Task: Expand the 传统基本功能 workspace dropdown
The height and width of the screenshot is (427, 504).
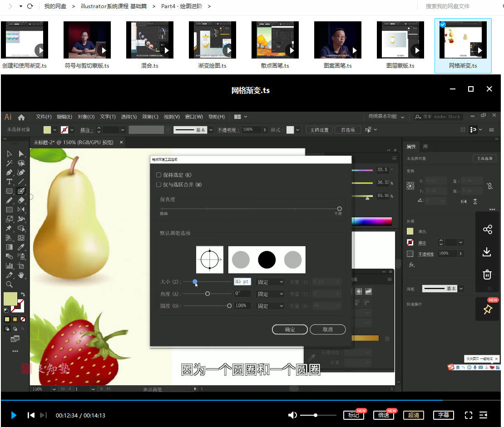Action: pyautogui.click(x=386, y=117)
